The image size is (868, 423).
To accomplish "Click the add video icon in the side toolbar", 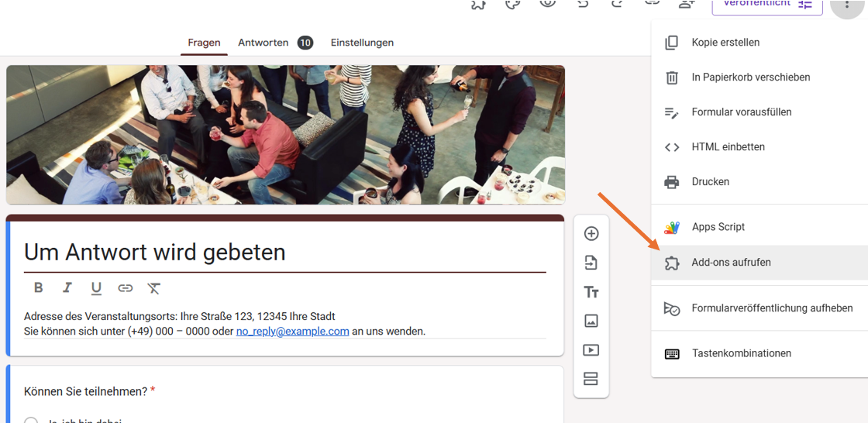I will 591,350.
